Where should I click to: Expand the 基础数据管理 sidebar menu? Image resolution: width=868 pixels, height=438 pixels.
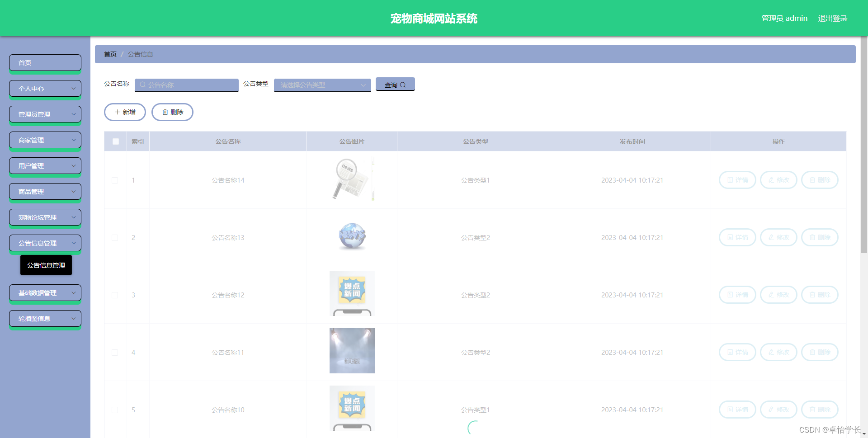[x=45, y=293]
